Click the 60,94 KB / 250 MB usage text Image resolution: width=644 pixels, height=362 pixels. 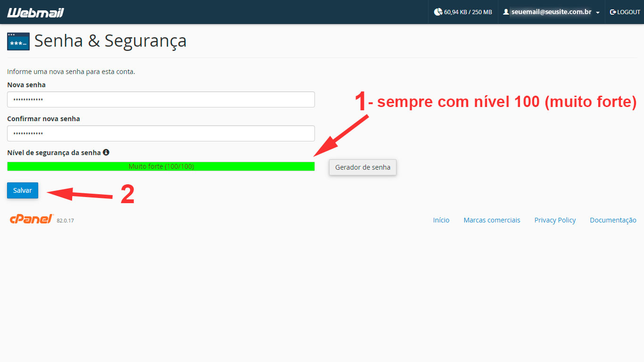468,12
